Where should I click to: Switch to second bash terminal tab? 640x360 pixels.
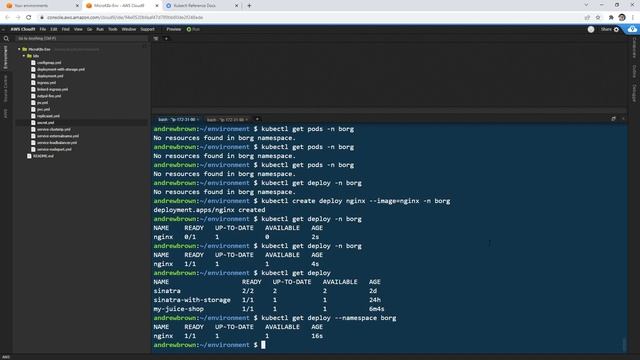(x=226, y=120)
